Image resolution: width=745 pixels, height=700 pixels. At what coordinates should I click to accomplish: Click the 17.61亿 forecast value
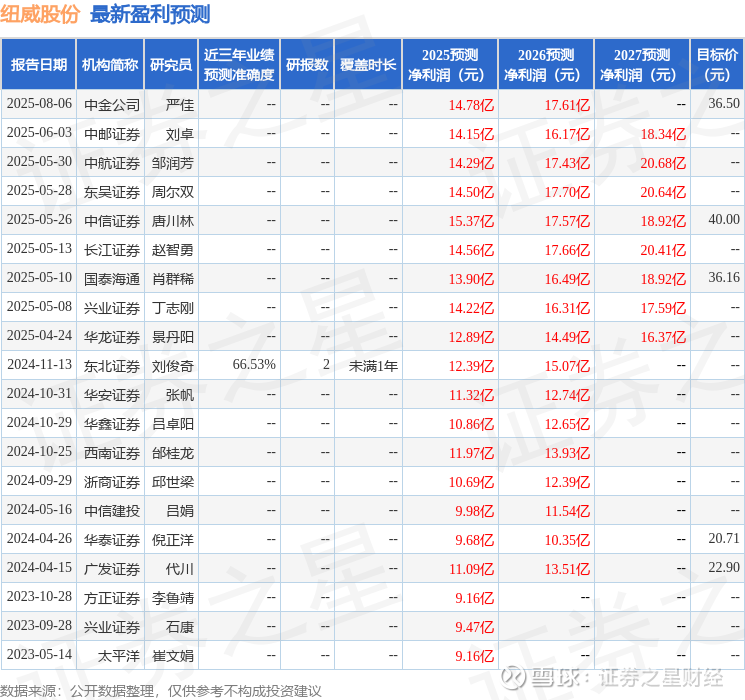[567, 105]
